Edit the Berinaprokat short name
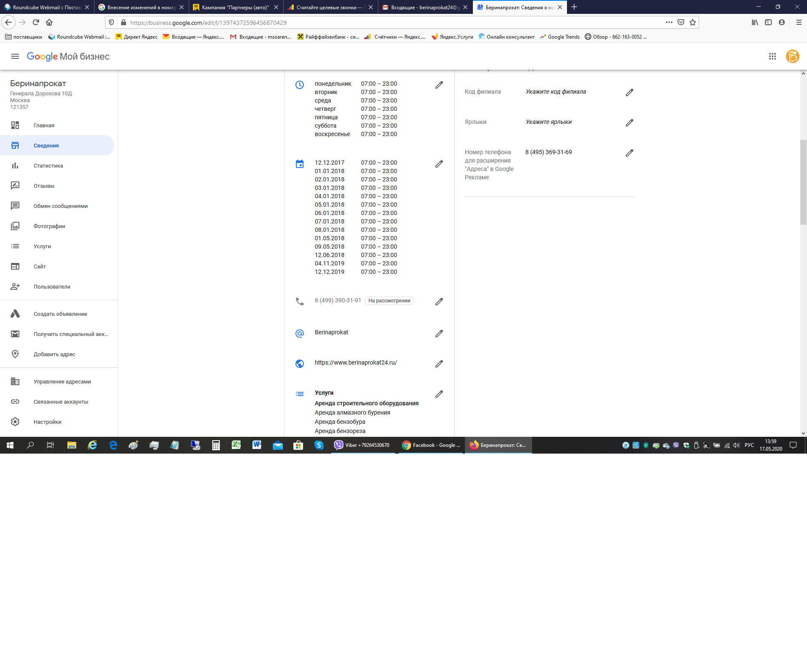Screen dimensions: 807x672 (439, 333)
